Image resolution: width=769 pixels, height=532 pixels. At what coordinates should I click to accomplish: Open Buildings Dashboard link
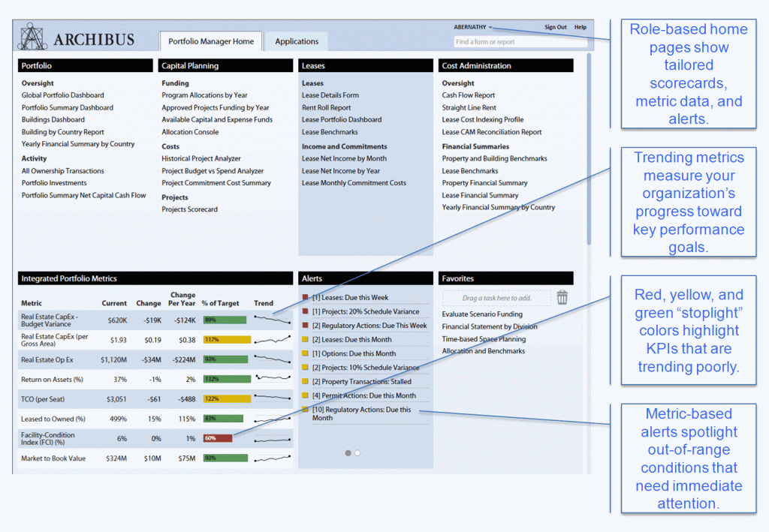pyautogui.click(x=53, y=119)
